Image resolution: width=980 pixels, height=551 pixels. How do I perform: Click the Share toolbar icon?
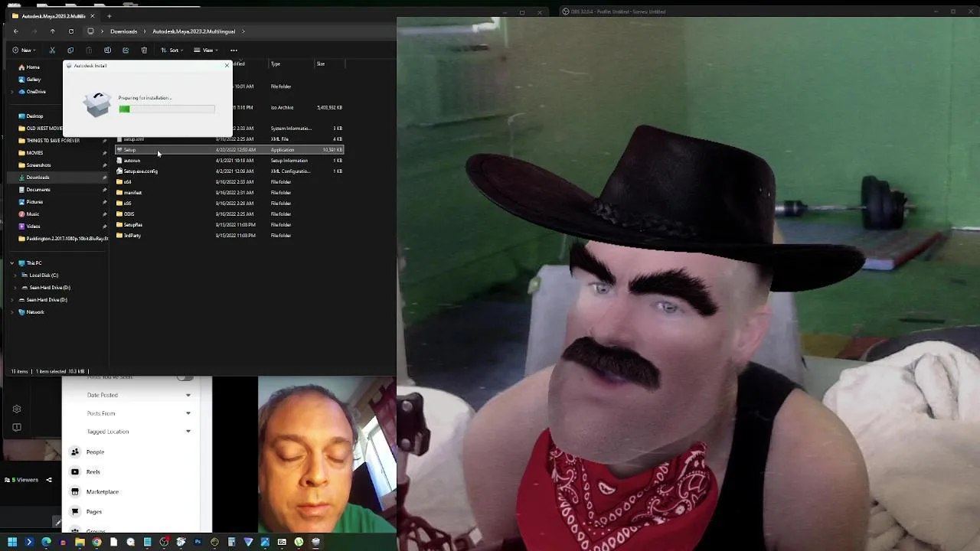pyautogui.click(x=126, y=51)
